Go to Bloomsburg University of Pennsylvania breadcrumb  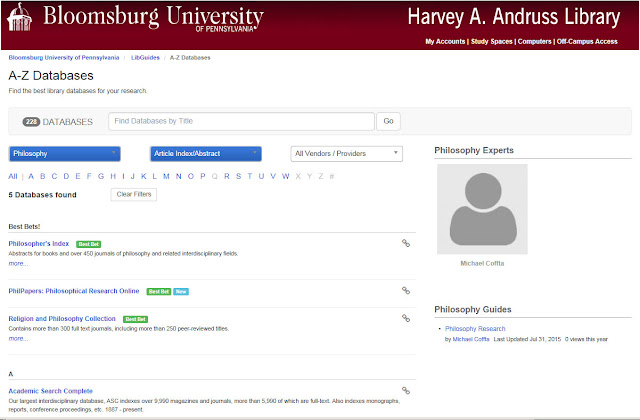64,58
